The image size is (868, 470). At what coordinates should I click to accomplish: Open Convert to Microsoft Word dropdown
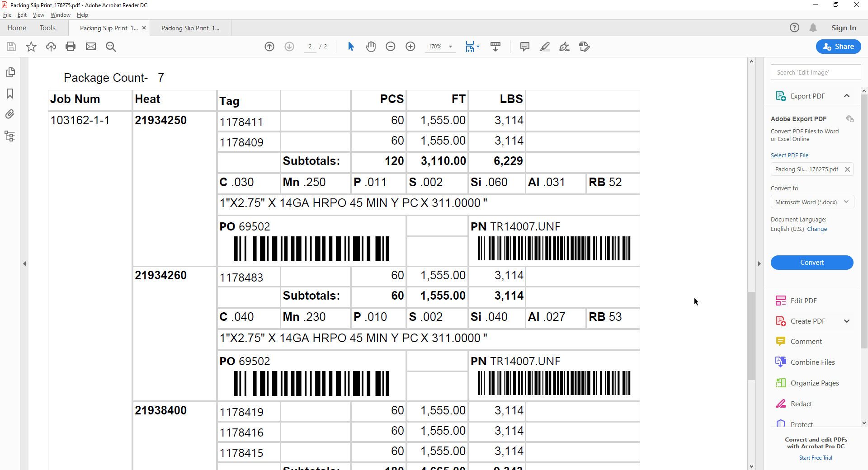(812, 202)
